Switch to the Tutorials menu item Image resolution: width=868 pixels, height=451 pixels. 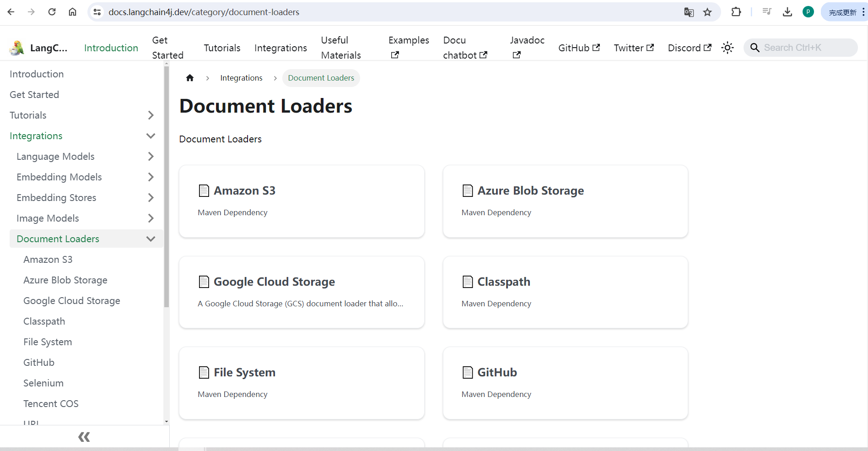(222, 48)
